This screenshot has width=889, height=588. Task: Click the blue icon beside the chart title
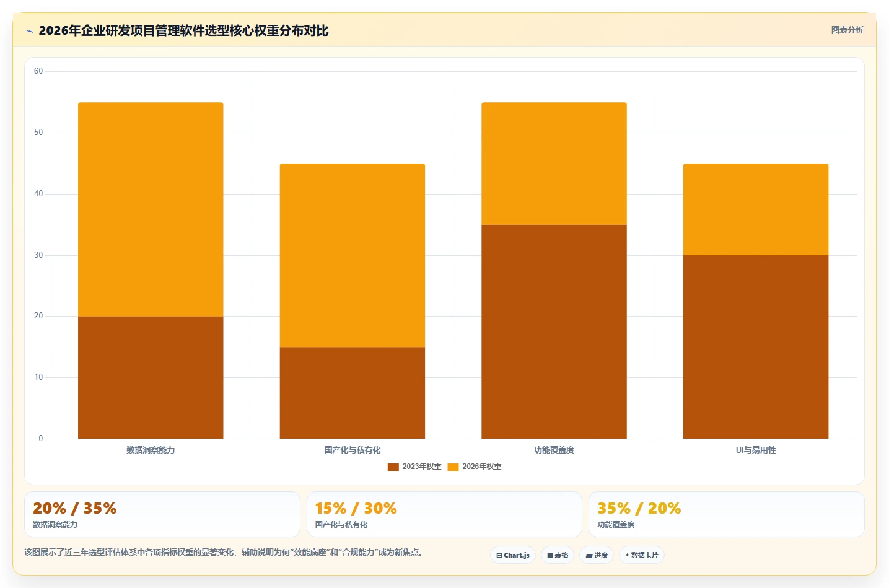[29, 31]
